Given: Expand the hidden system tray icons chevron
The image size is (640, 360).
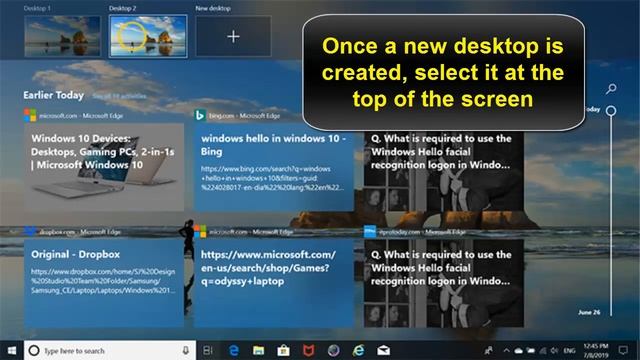Looking at the screenshot, I should [x=506, y=351].
